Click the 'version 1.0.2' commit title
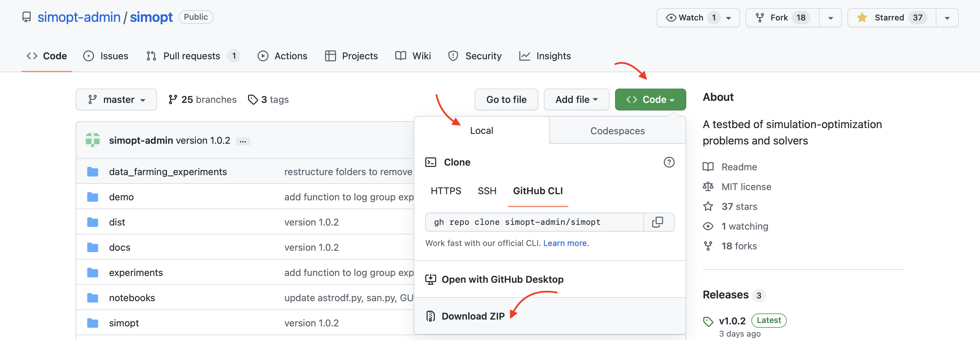 click(203, 140)
